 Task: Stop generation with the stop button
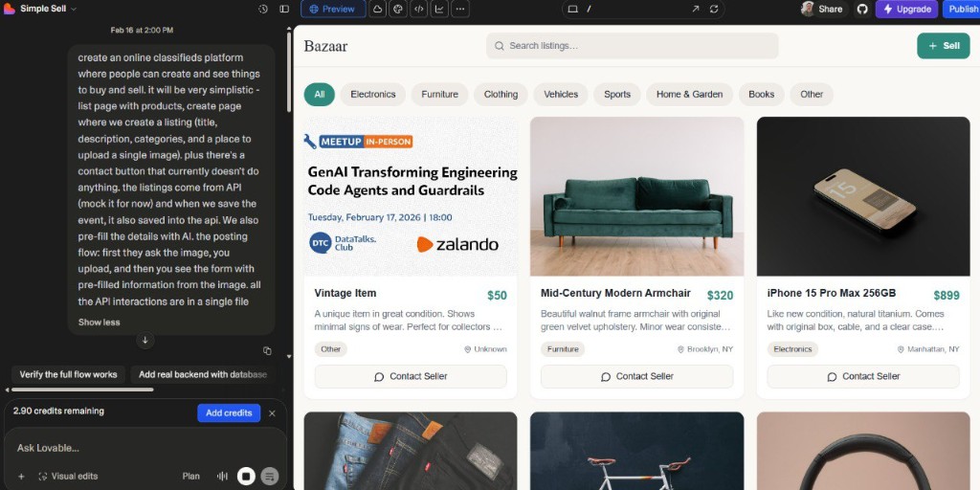pos(246,477)
